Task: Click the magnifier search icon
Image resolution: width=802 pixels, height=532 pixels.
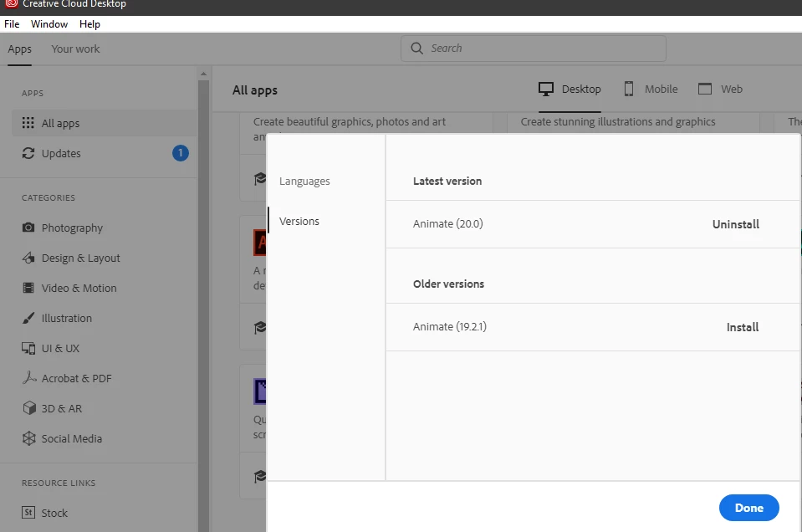Action: 416,48
